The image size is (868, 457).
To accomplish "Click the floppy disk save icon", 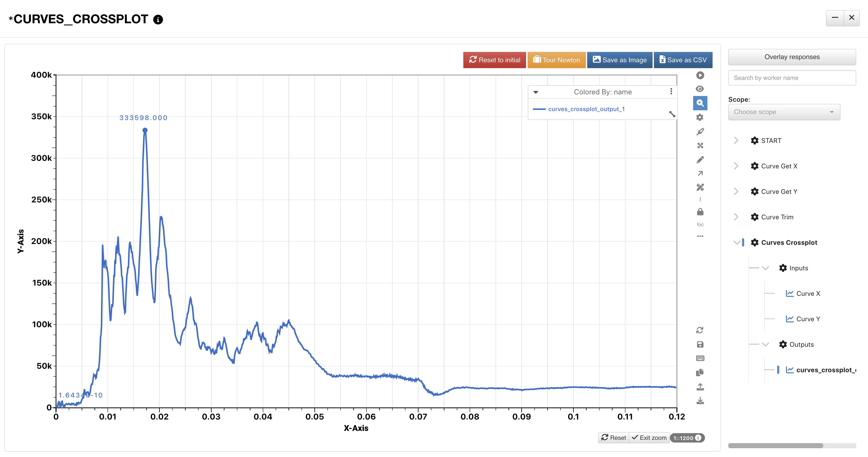I will [700, 344].
